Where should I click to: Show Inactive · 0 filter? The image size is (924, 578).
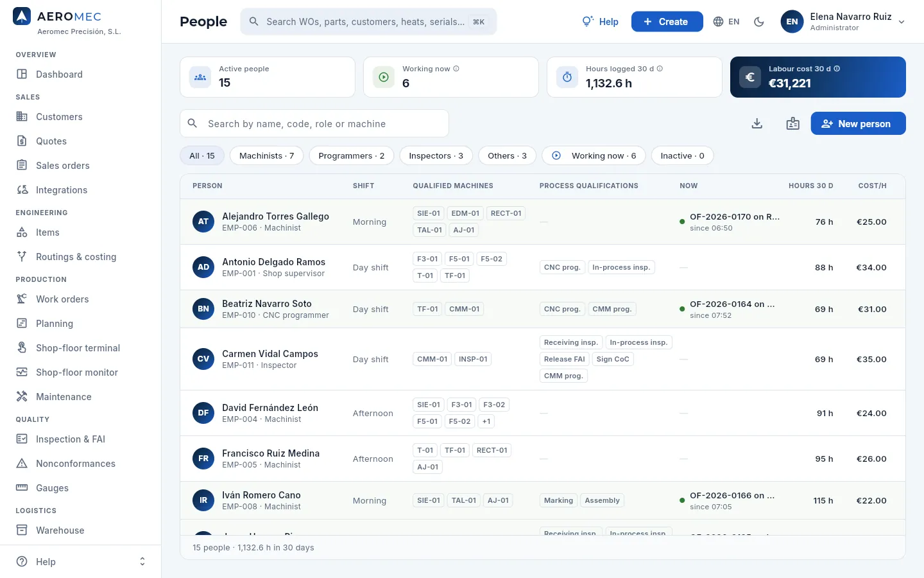pyautogui.click(x=682, y=155)
